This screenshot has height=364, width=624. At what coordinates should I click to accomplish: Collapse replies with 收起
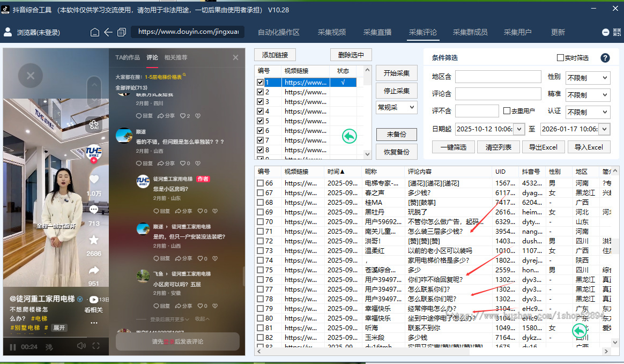[202, 319]
